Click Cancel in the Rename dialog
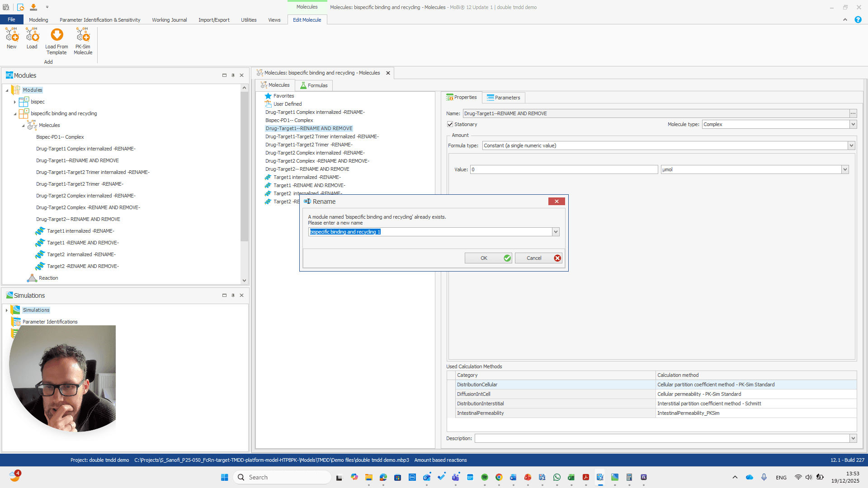The image size is (868, 488). tap(538, 258)
